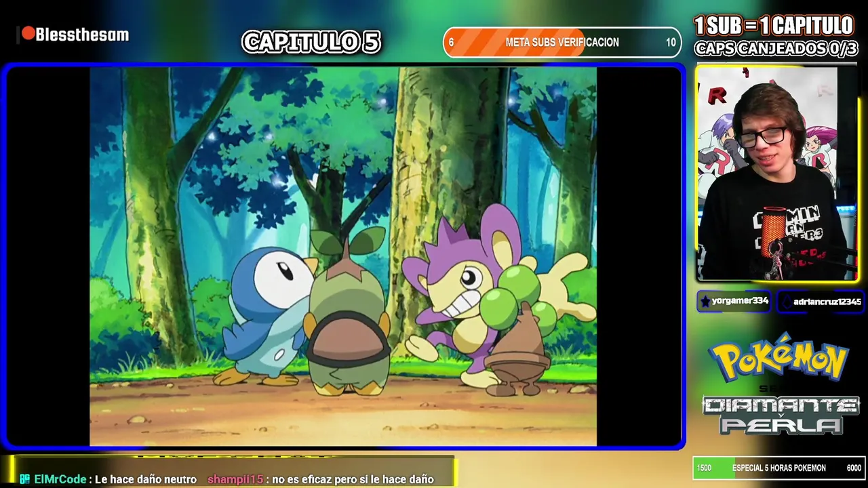Click the red live dot beside Blessthesam
This screenshot has height=488, width=868.
28,33
